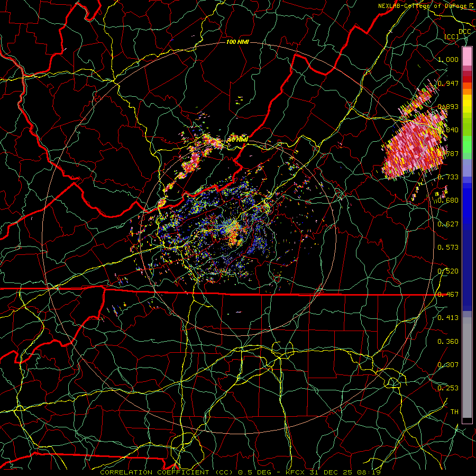
Task: Select the 0.680 legend value
Action: pos(448,200)
